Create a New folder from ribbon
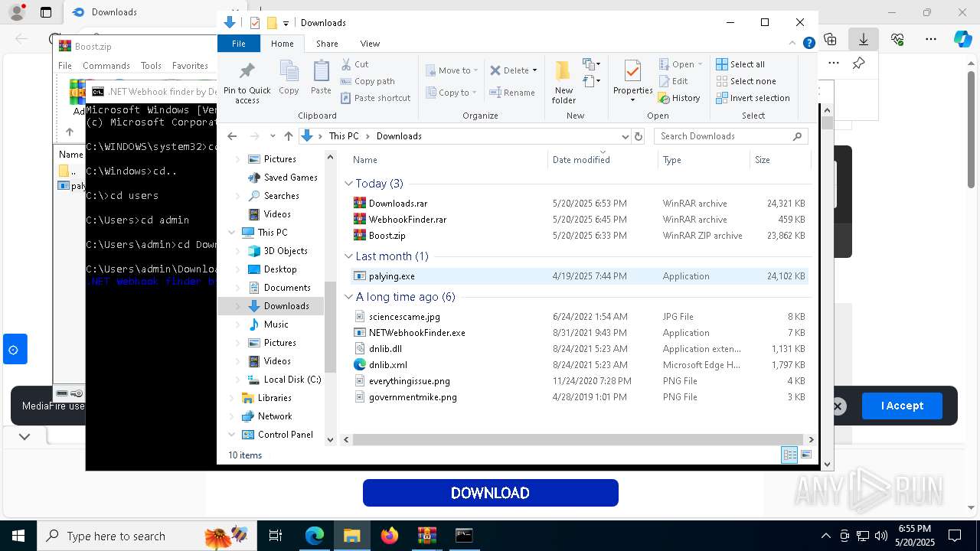 [563, 83]
